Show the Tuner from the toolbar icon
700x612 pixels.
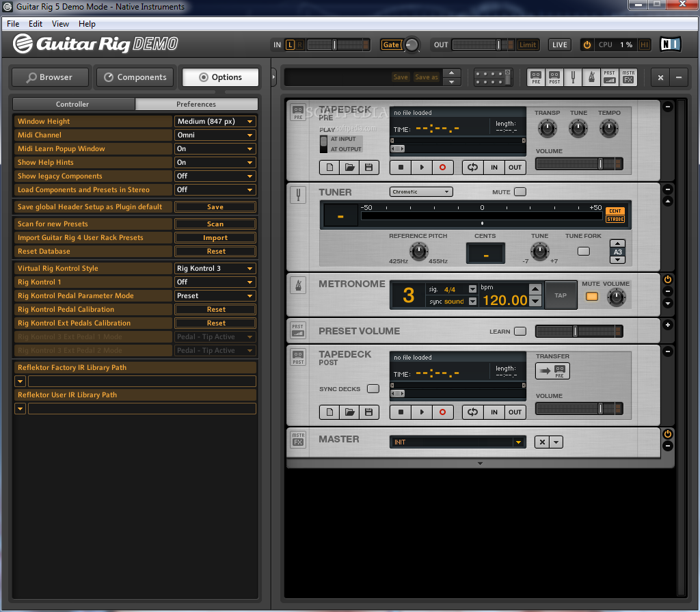pyautogui.click(x=573, y=77)
